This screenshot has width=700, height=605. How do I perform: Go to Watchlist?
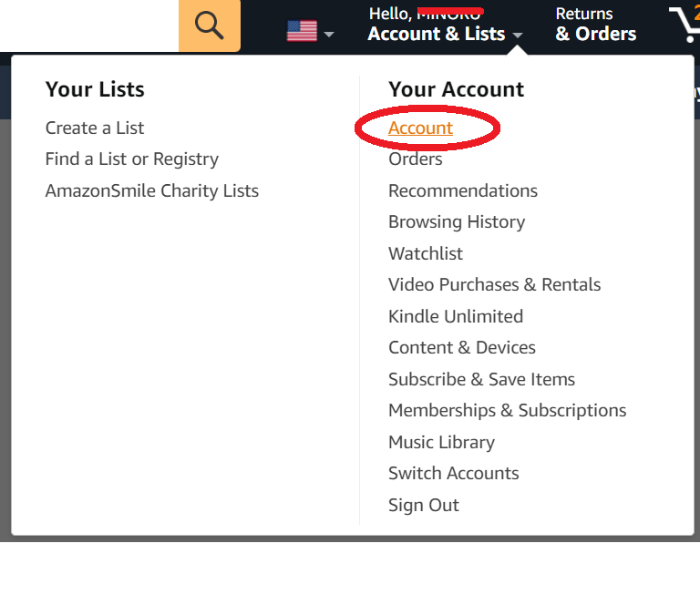click(426, 253)
